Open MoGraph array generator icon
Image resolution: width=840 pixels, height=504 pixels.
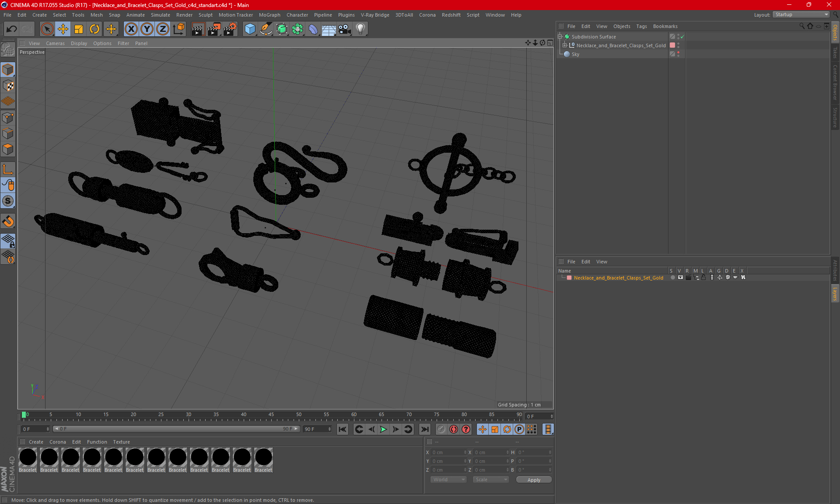pyautogui.click(x=297, y=29)
